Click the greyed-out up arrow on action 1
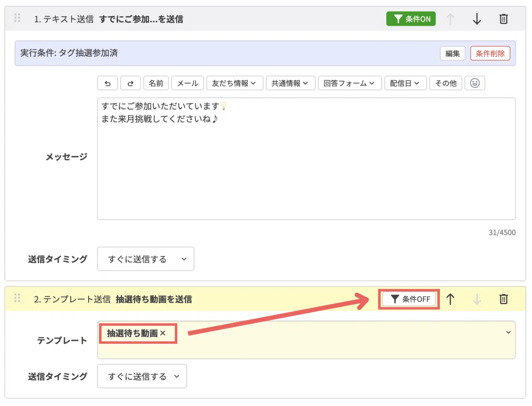This screenshot has height=406, width=532. [450, 19]
